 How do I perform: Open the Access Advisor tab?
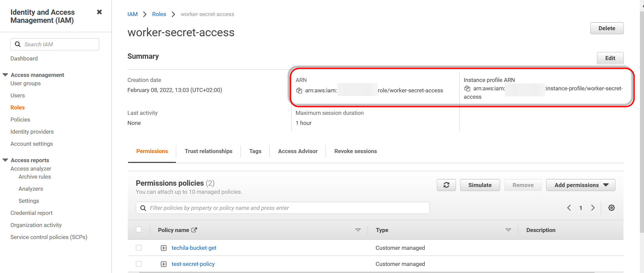(298, 151)
